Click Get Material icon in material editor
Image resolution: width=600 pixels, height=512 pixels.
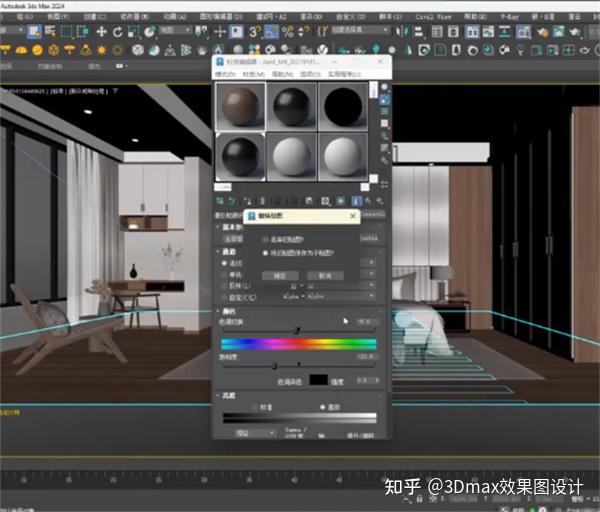tap(220, 201)
